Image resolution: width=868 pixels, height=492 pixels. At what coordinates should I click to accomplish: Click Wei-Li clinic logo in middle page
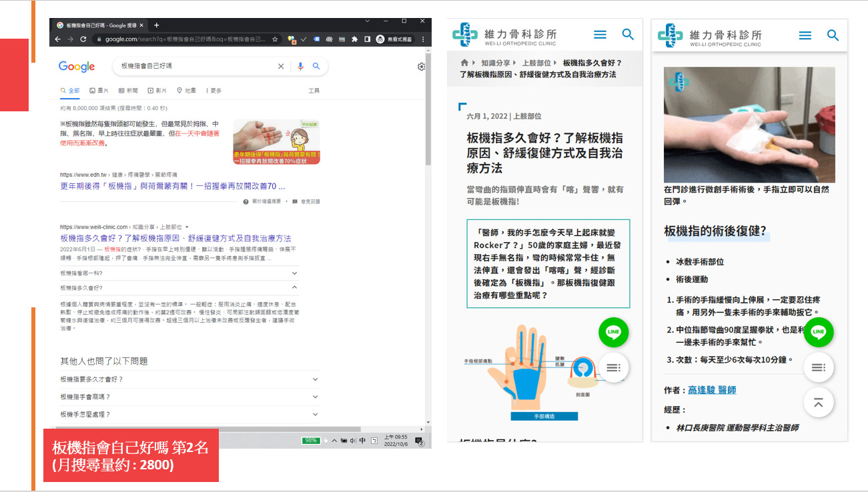[504, 35]
